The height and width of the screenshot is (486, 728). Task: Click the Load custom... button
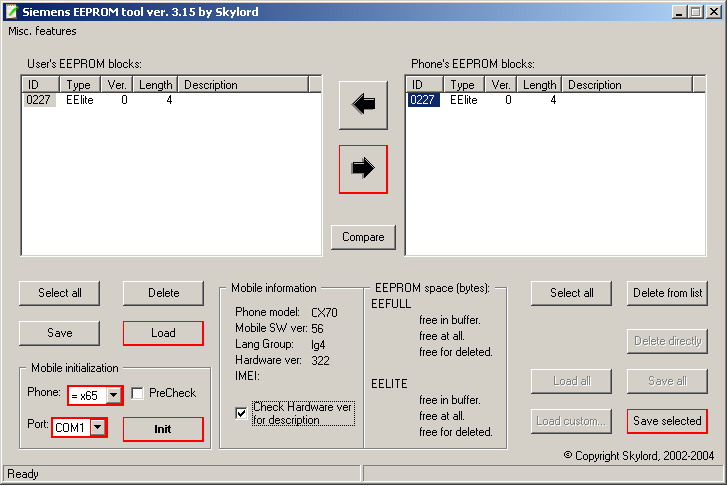click(572, 421)
